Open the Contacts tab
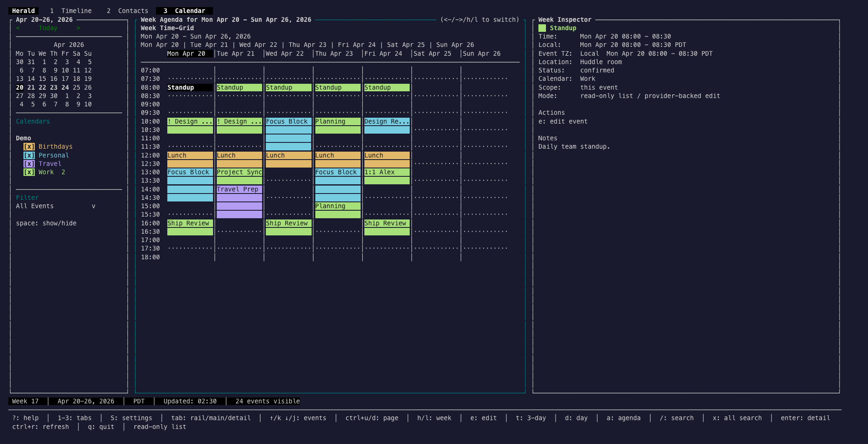Image resolution: width=868 pixels, height=444 pixels. 127,11
